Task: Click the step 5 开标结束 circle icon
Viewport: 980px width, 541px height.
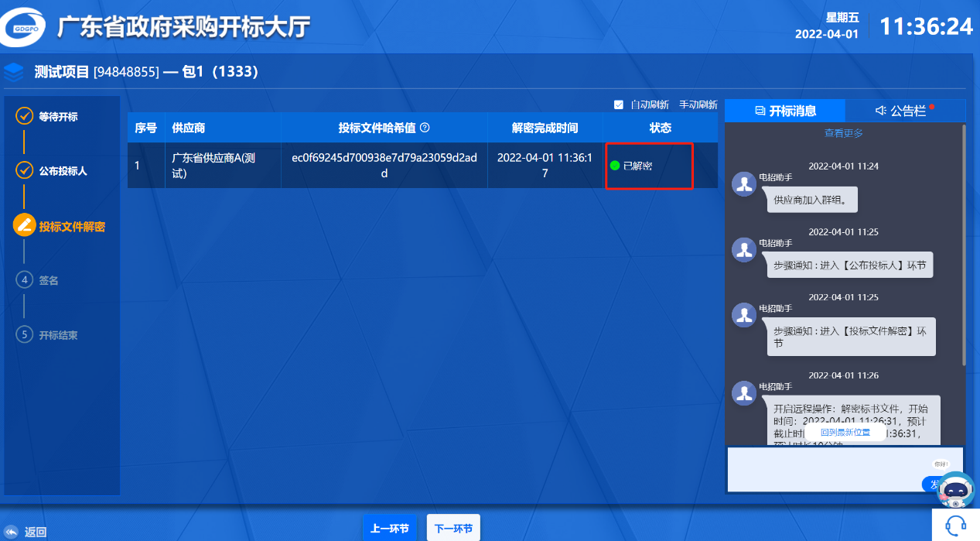Action: [x=25, y=335]
